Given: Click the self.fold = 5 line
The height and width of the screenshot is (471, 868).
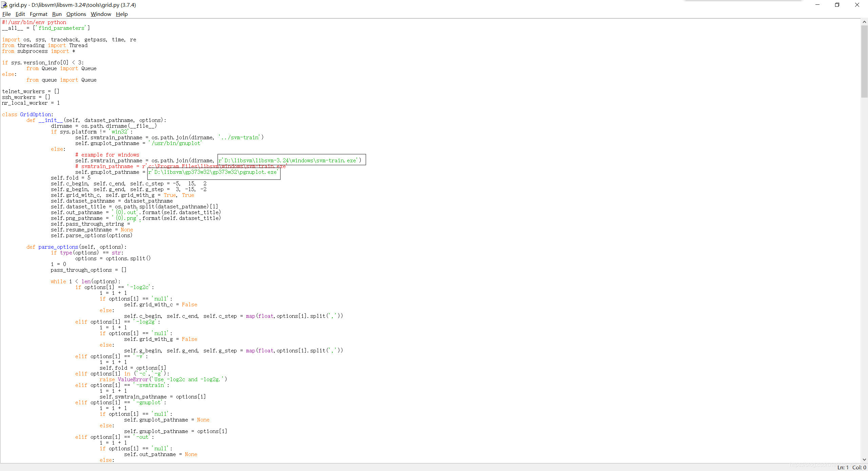Looking at the screenshot, I should [70, 178].
